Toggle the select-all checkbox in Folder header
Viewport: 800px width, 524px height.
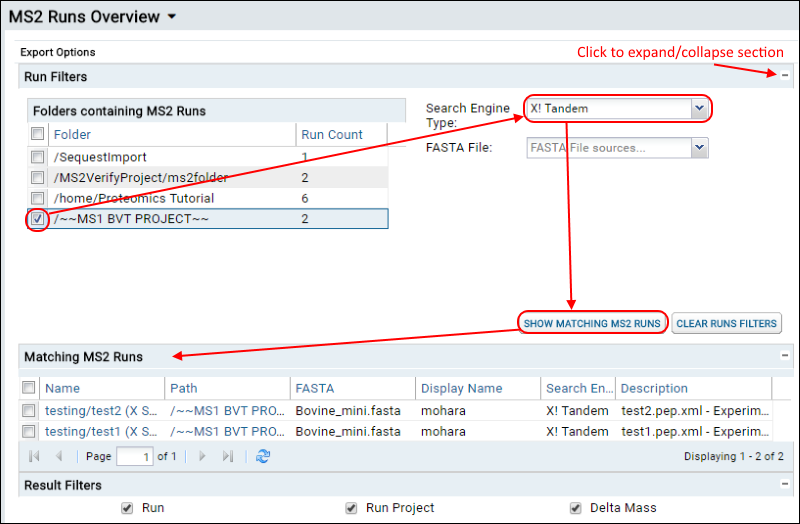37,134
